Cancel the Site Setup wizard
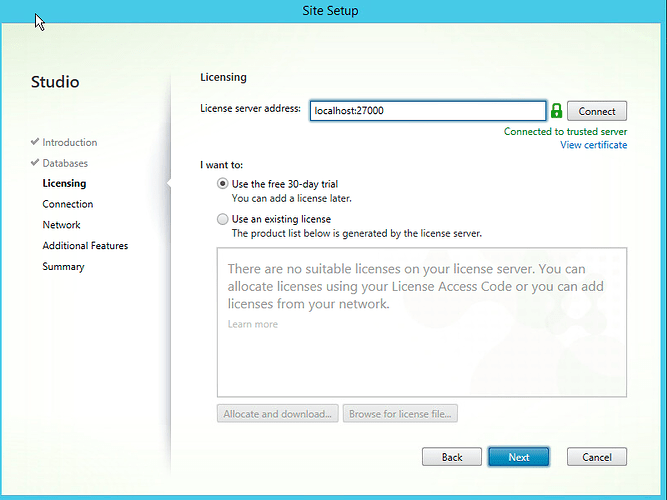667x500 pixels. coord(596,457)
